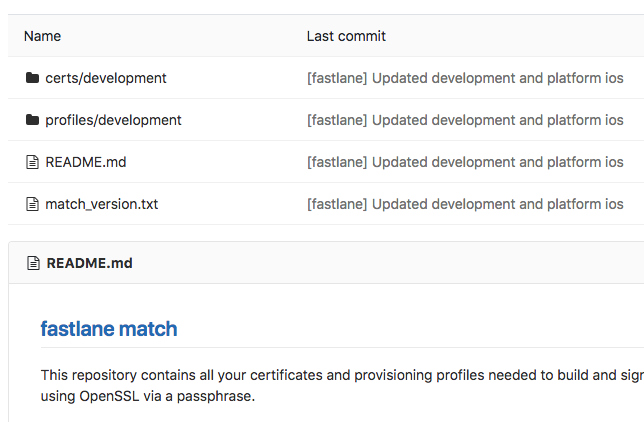Click the document icon in the README preview header
644x422 pixels.
tap(32, 264)
